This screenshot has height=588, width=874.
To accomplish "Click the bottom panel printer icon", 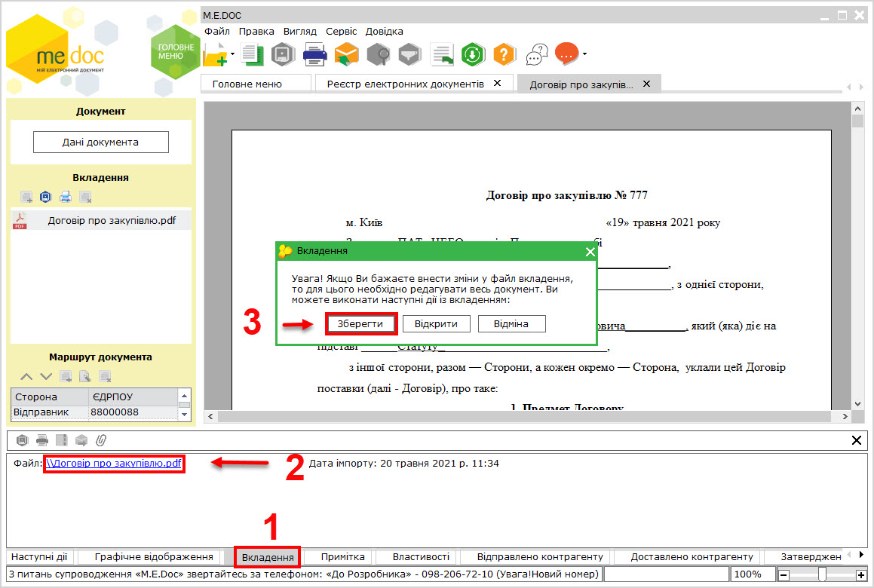I will pos(41,440).
